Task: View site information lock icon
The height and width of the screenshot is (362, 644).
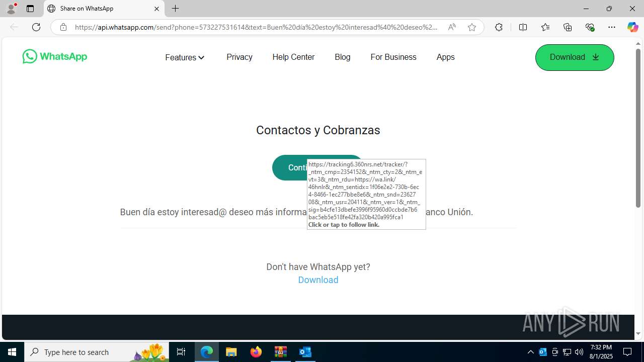Action: click(63, 27)
